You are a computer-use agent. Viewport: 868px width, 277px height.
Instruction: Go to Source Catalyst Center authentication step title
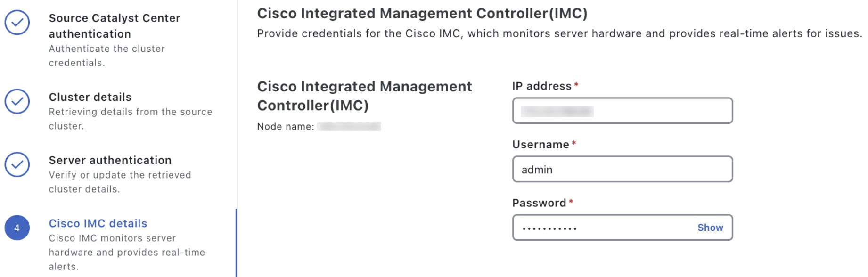click(x=114, y=26)
